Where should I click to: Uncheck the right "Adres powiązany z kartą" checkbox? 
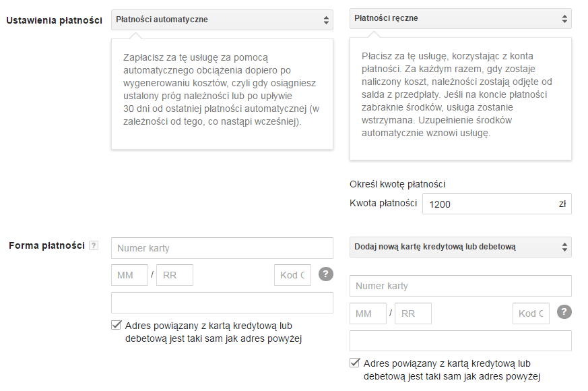pos(354,361)
